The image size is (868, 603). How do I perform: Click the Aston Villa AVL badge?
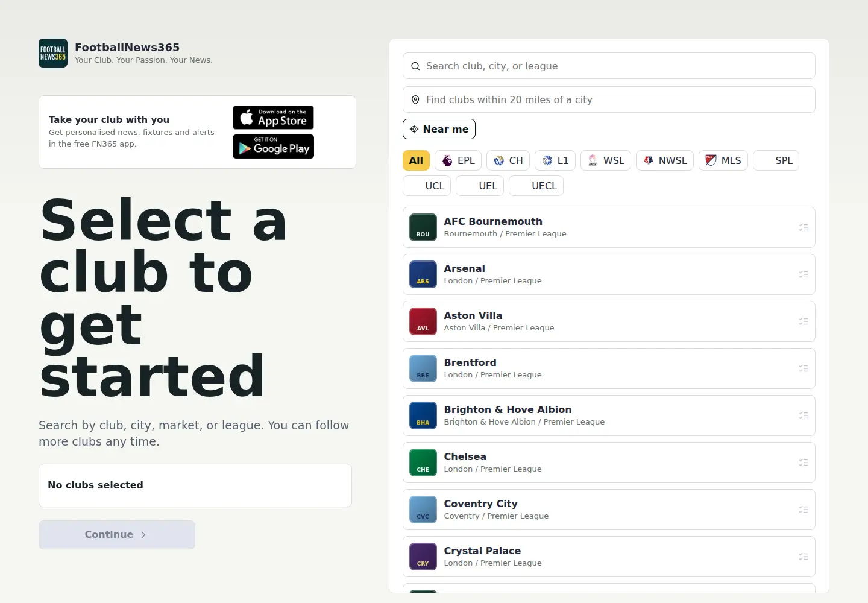click(x=423, y=321)
